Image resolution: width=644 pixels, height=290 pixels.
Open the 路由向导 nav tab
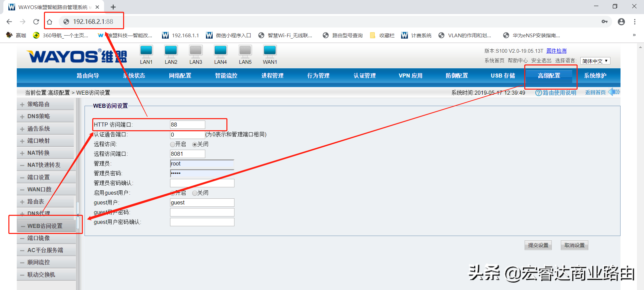(88, 76)
